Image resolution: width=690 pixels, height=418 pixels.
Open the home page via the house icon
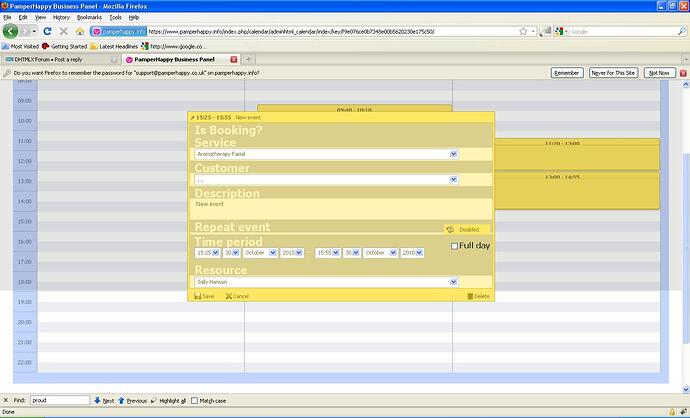click(x=80, y=32)
